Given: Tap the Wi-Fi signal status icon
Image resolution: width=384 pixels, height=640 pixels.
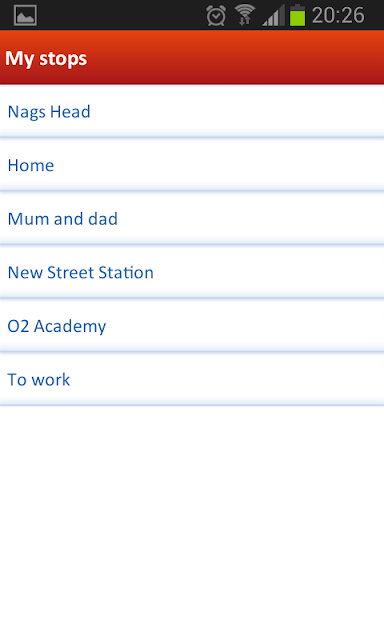Looking at the screenshot, I should (x=245, y=15).
